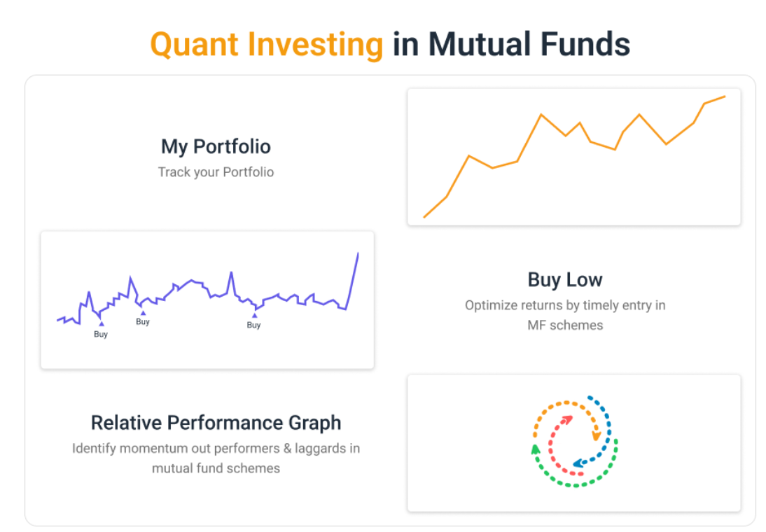
Task: Select the middle Buy triangle marker
Action: point(143,313)
